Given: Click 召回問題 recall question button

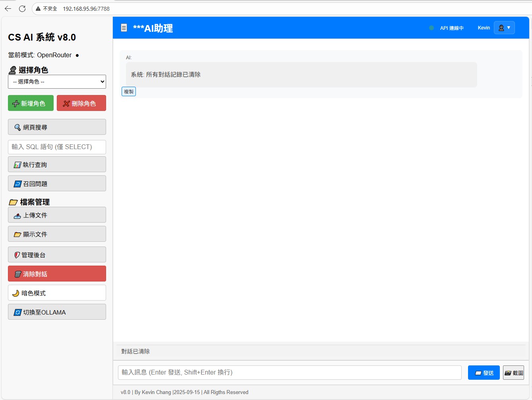Looking at the screenshot, I should tap(57, 183).
